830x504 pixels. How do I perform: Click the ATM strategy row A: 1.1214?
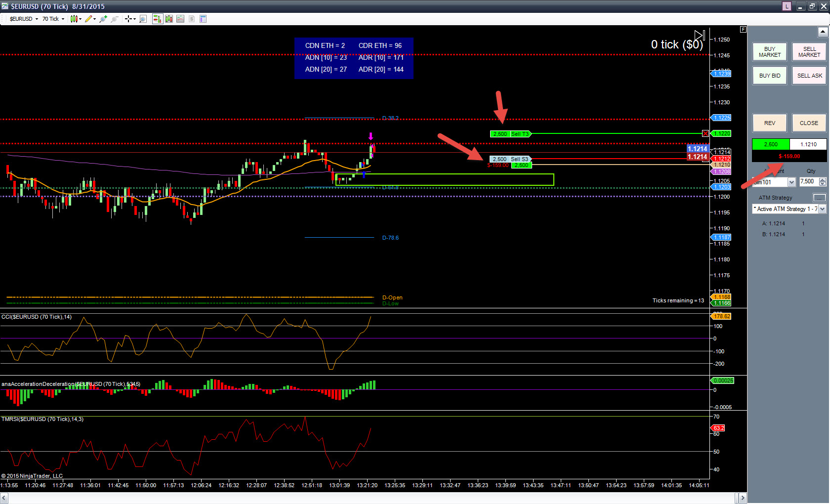(x=784, y=223)
